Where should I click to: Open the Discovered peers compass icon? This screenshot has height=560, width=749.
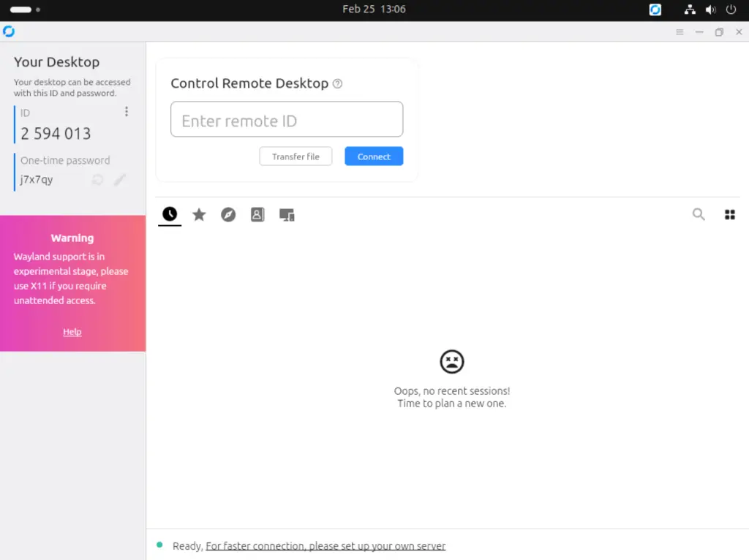click(x=228, y=214)
